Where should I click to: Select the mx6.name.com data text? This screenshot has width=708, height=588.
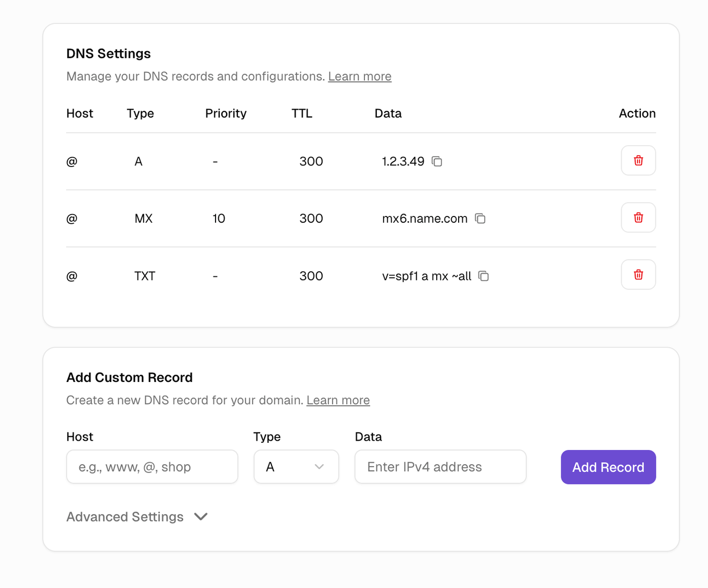pos(424,219)
